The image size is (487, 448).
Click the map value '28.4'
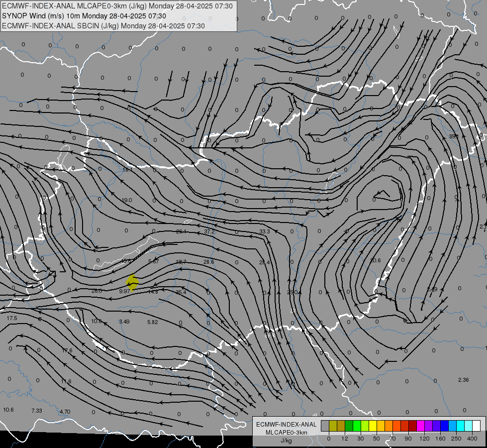coord(264,262)
